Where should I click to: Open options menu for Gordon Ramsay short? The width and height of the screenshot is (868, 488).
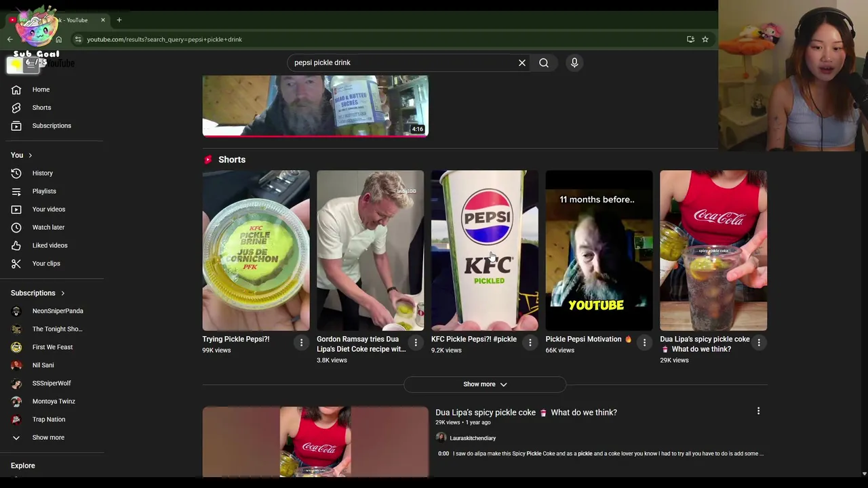(x=416, y=342)
